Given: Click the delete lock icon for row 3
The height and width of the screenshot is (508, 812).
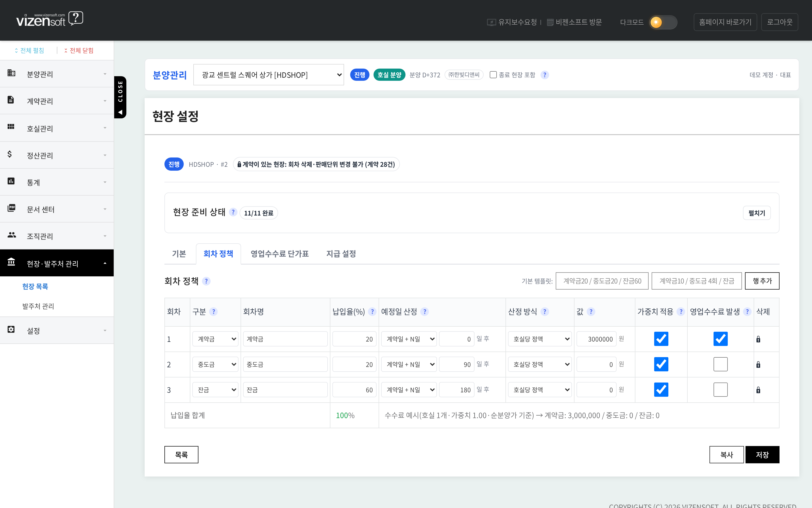Looking at the screenshot, I should [x=758, y=390].
